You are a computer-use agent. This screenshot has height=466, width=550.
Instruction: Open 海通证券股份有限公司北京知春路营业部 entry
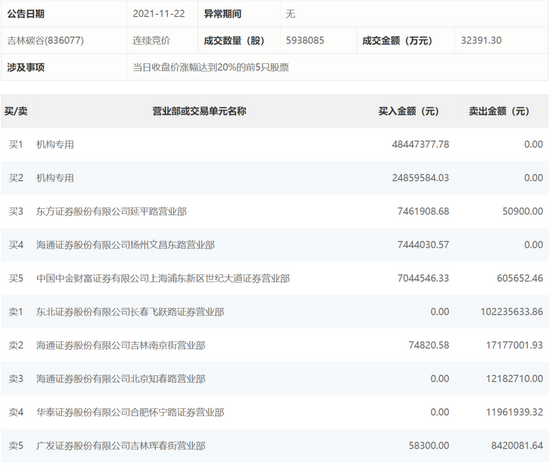(121, 379)
